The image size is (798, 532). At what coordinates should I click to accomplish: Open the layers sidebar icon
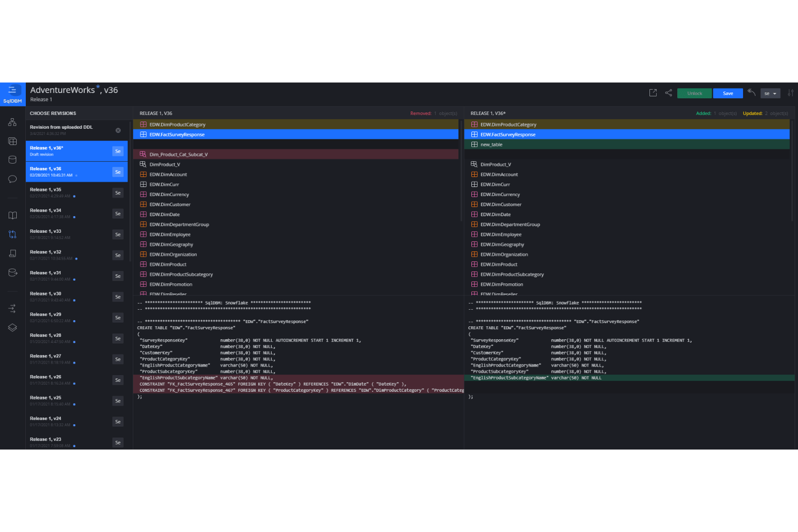12,327
